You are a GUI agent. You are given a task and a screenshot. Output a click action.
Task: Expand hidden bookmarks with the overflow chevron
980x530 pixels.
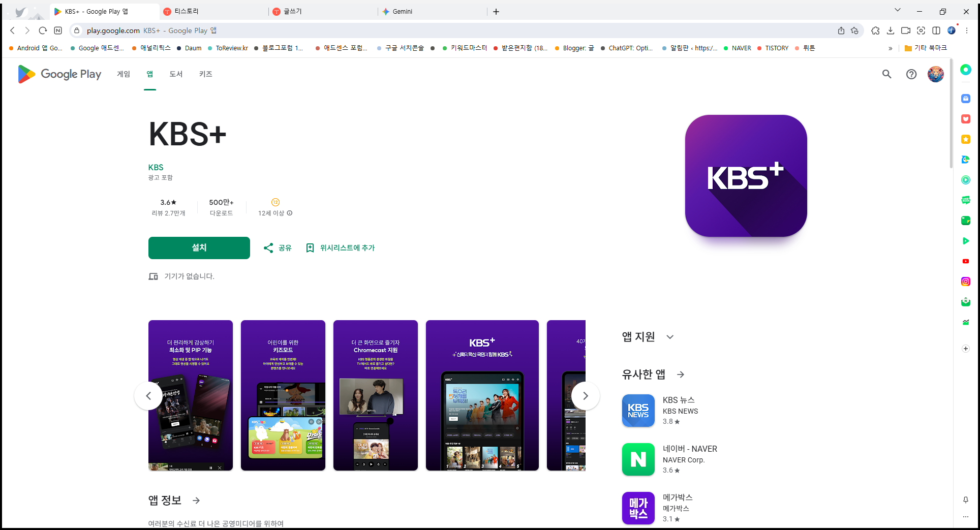(891, 48)
